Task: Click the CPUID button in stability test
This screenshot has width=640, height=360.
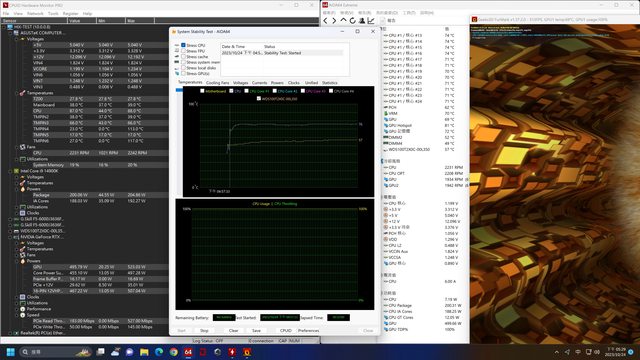Action: [x=286, y=331]
